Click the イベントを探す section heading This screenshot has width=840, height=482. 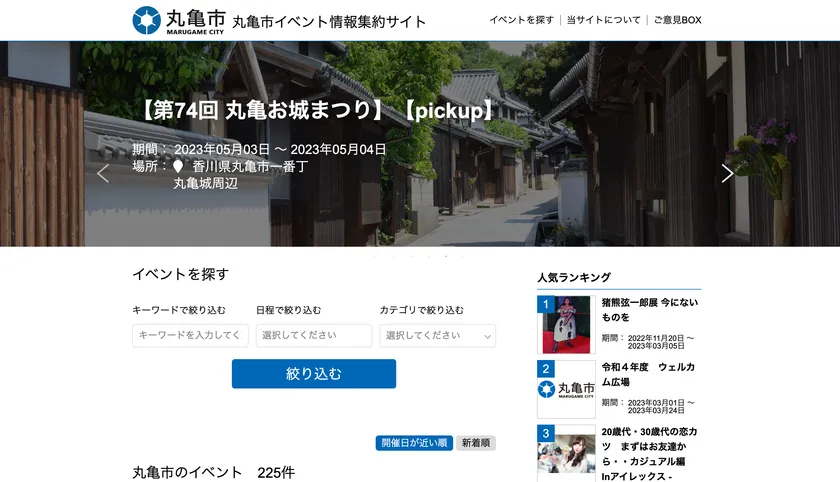(x=181, y=274)
